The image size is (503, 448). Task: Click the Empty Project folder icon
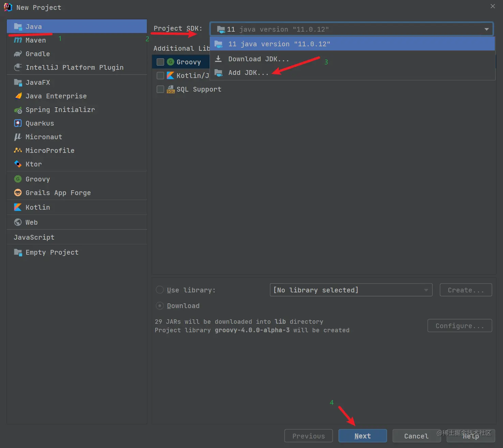pyautogui.click(x=18, y=252)
